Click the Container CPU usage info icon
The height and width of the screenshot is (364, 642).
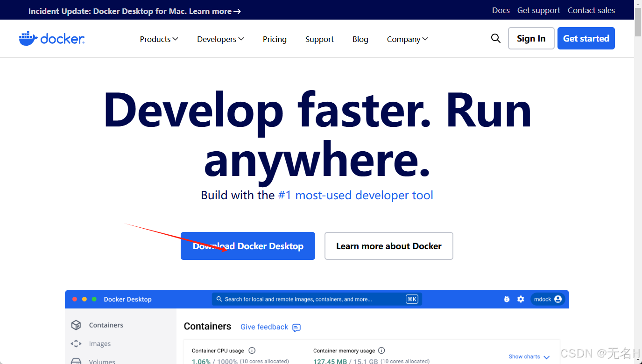[x=252, y=350]
